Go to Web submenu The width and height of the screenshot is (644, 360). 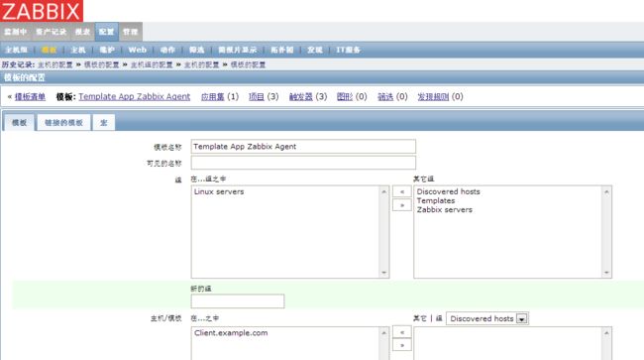(137, 50)
